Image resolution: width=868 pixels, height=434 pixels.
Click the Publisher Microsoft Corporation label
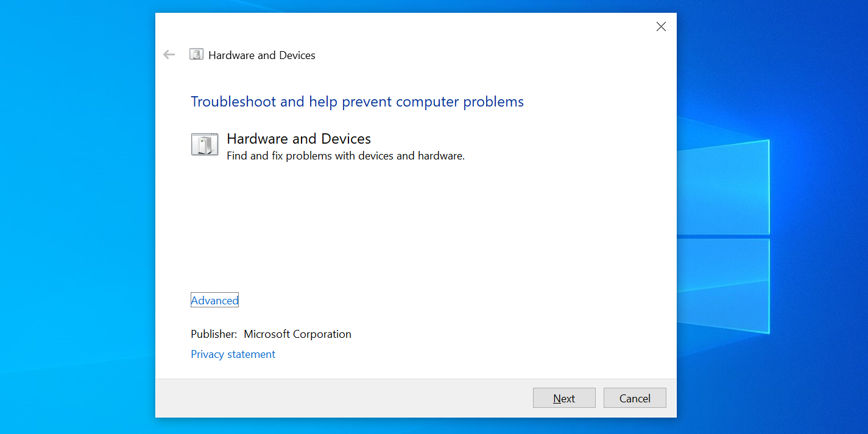click(270, 334)
